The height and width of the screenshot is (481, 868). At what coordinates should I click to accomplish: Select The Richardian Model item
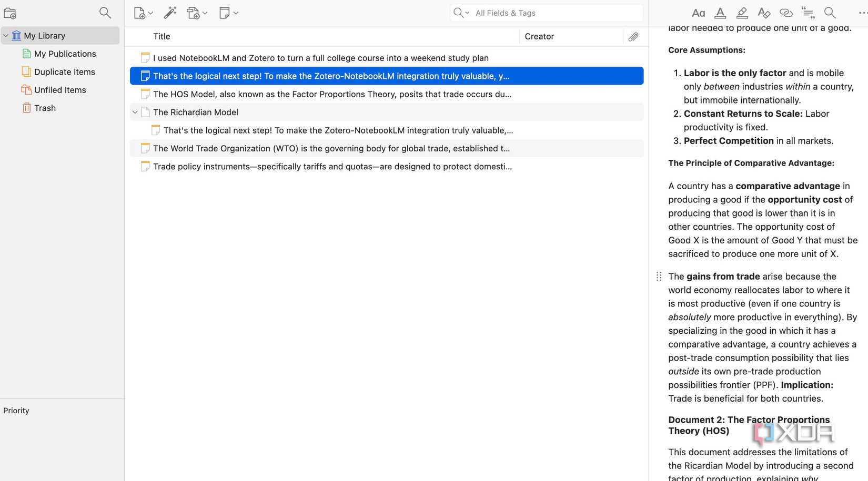(x=387, y=112)
